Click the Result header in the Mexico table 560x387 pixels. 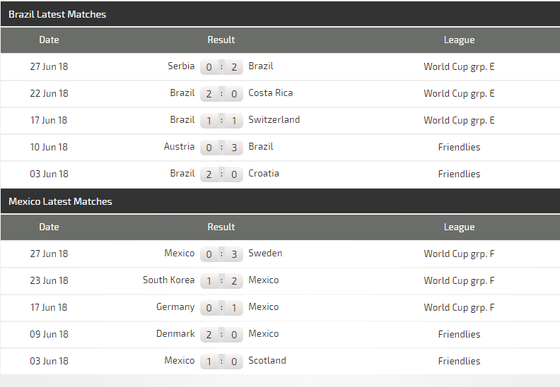(221, 227)
